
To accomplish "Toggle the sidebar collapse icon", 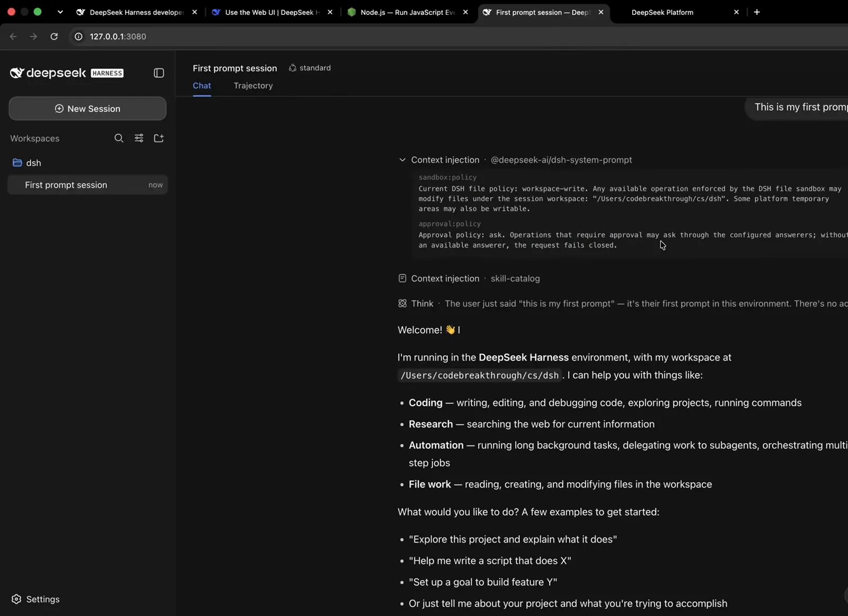I will (x=158, y=73).
